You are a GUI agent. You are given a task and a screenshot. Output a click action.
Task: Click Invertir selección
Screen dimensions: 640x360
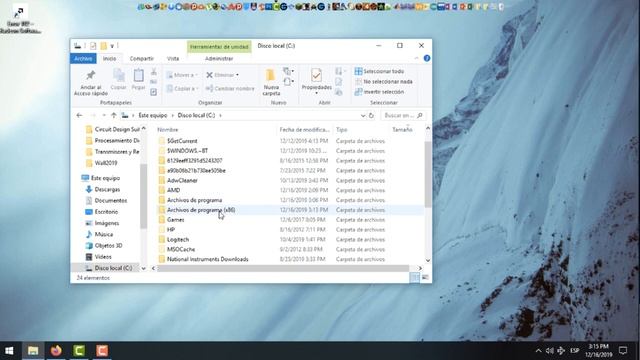click(x=380, y=92)
